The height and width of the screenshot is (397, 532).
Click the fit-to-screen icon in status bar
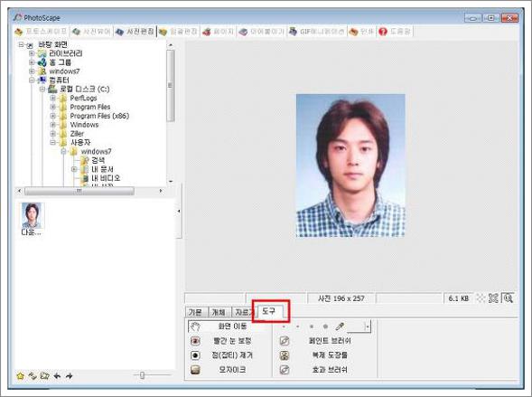click(x=493, y=298)
